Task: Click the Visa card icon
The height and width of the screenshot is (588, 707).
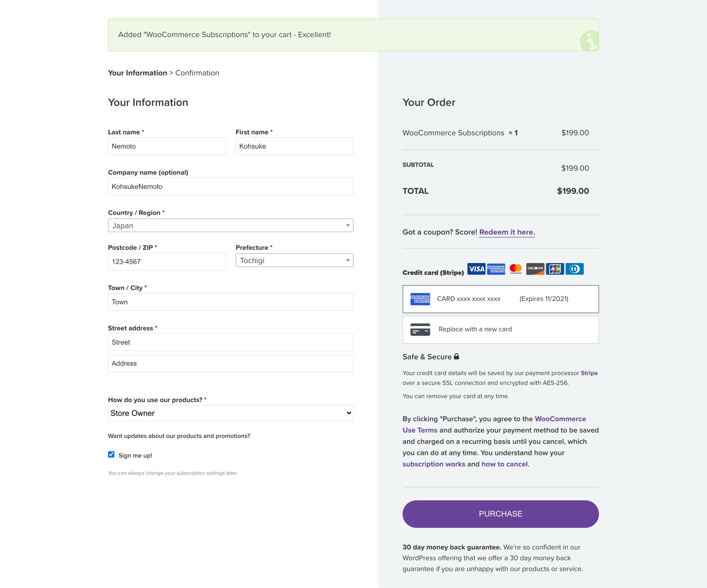Action: coord(476,269)
